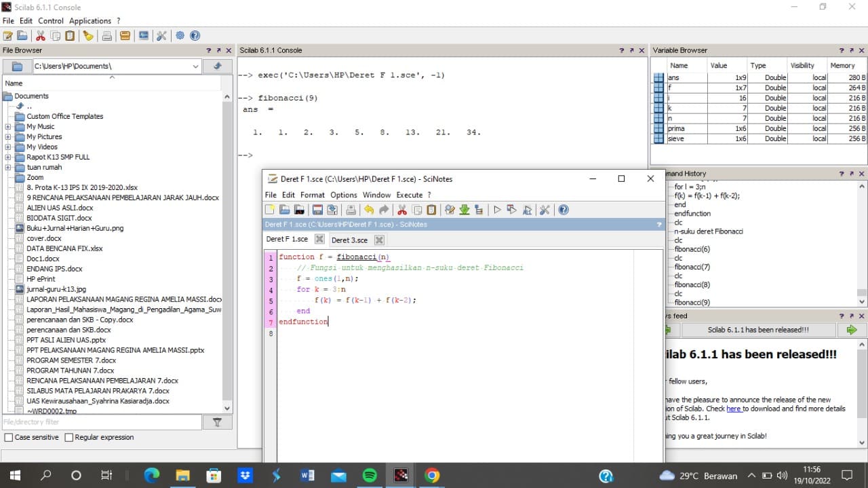Expand Rapot K13 SMP FULL folder

coord(8,157)
